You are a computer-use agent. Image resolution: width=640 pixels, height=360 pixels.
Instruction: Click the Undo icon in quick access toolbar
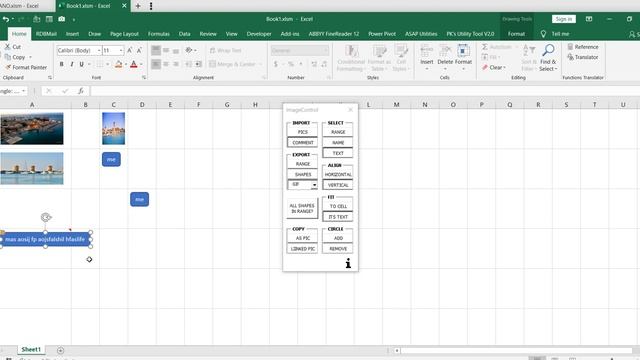pos(6,19)
